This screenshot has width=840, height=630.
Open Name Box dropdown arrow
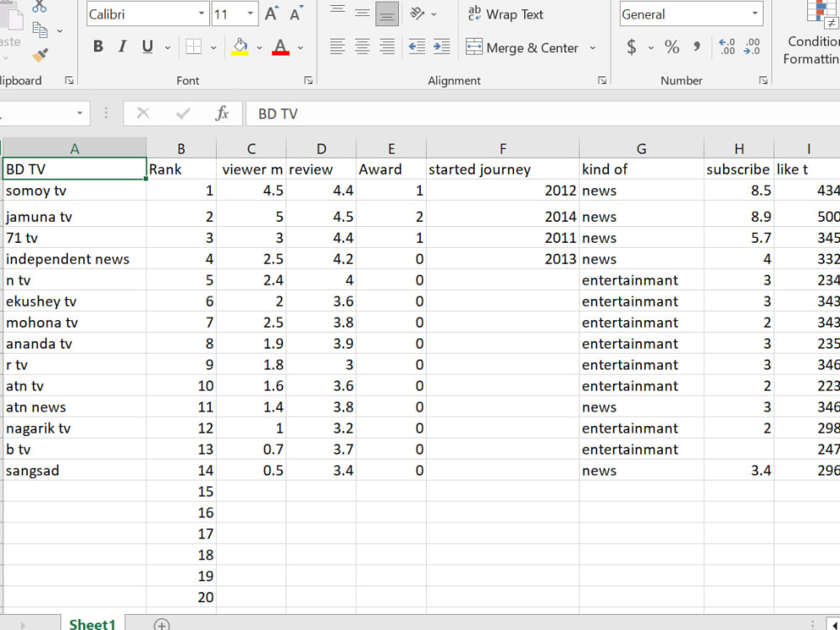pyautogui.click(x=79, y=113)
